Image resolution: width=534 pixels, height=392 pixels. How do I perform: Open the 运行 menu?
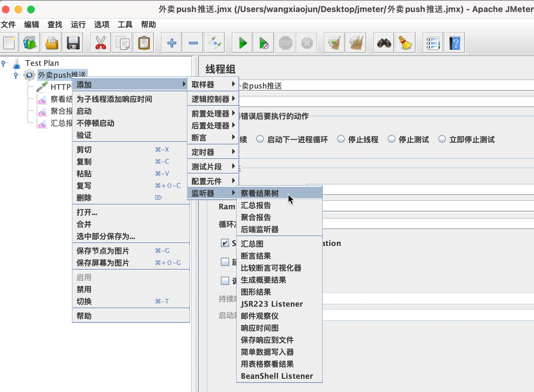click(x=78, y=25)
